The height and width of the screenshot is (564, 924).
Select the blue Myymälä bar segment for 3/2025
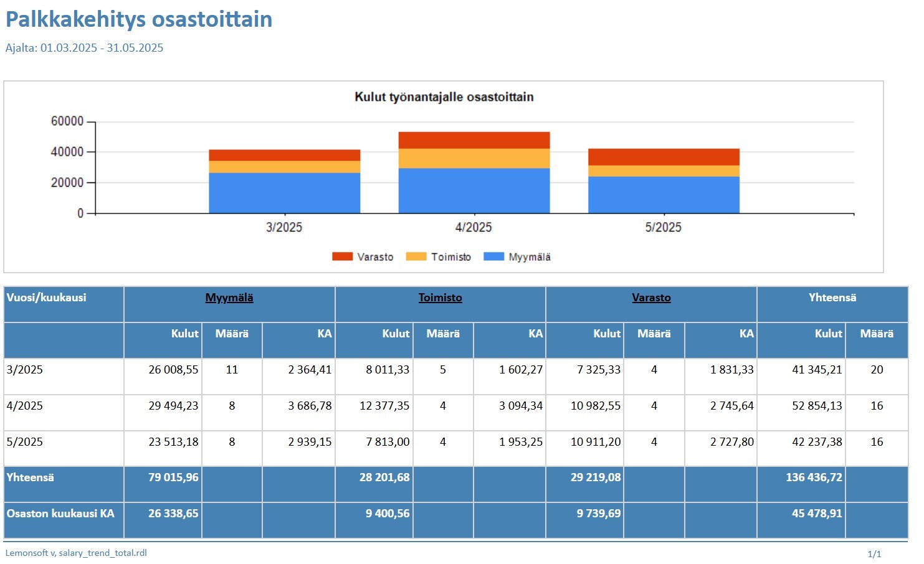(284, 193)
